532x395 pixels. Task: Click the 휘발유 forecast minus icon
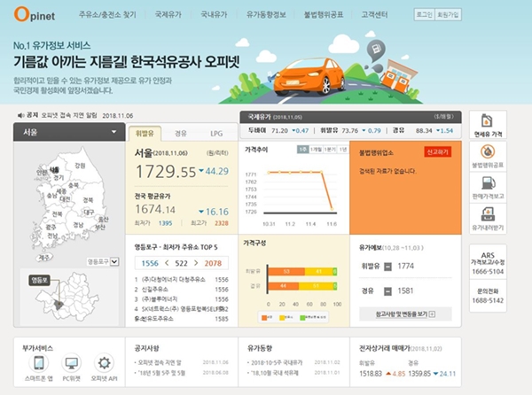point(387,267)
